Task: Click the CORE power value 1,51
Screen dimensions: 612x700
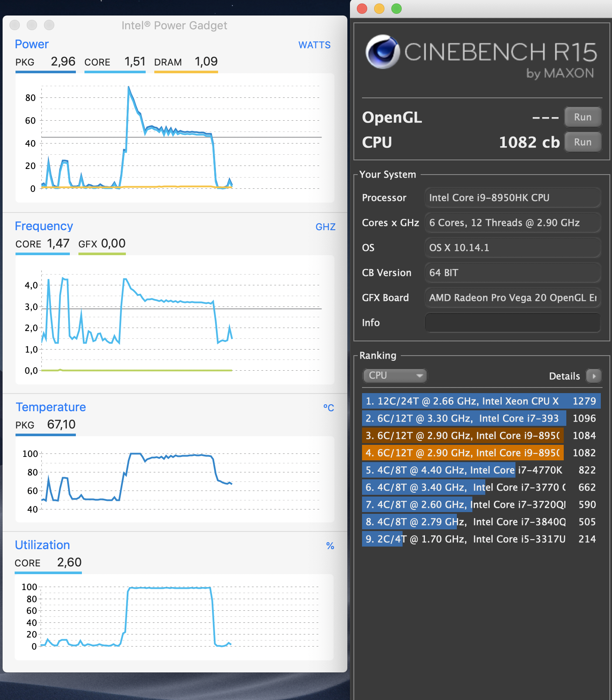Action: [x=135, y=62]
